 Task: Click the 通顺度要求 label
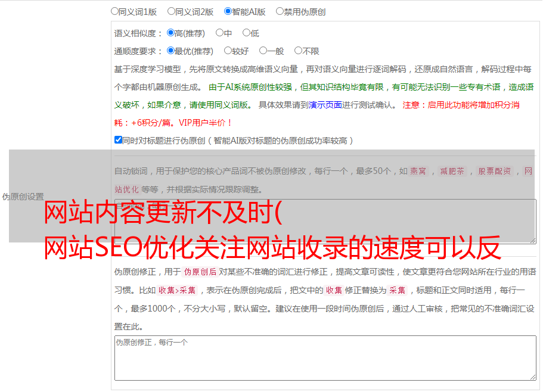pyautogui.click(x=138, y=51)
